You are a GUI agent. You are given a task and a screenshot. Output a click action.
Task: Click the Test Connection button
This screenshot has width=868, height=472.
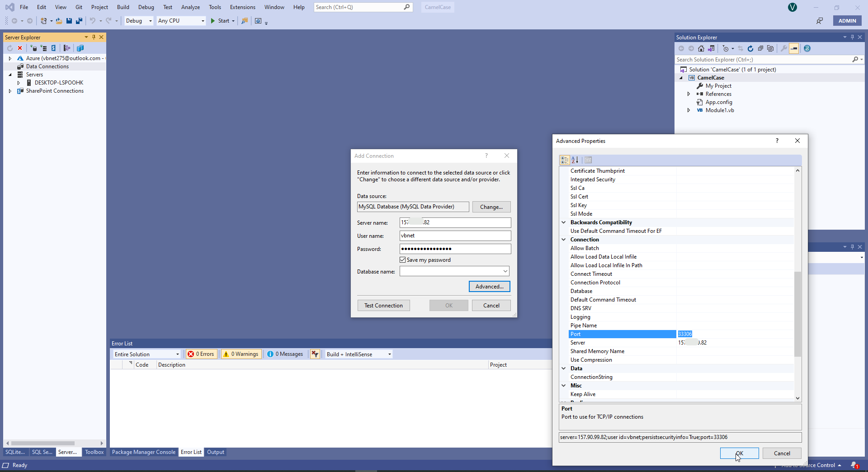[383, 306]
